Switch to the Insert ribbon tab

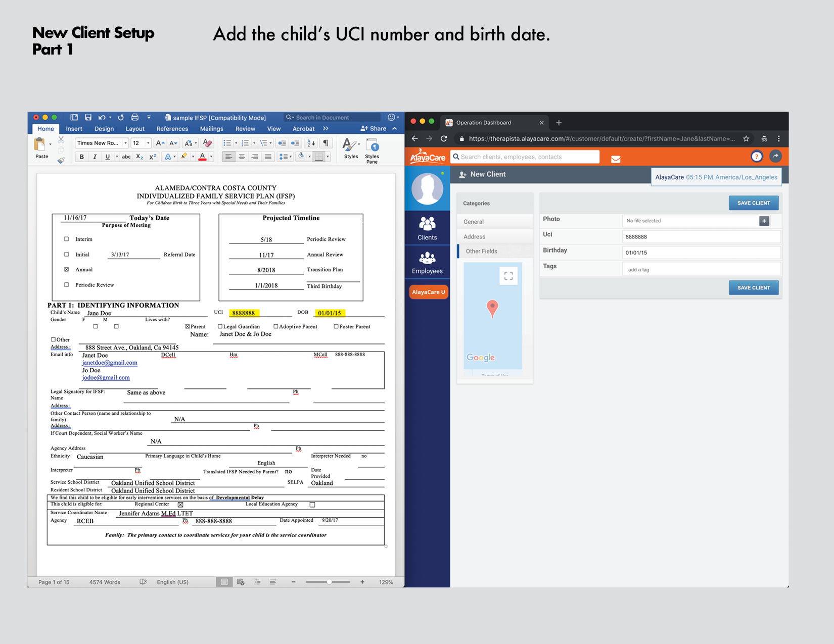tap(74, 129)
